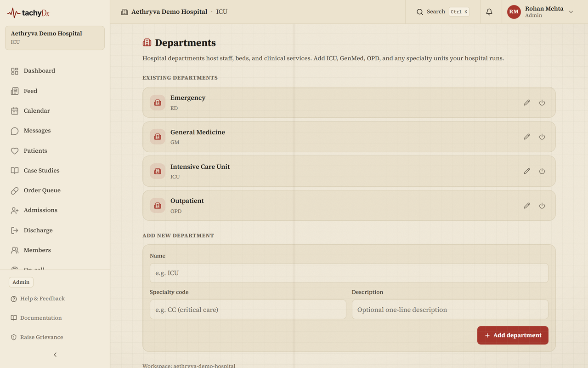Click the Description input field
This screenshot has width=588, height=368.
(x=450, y=310)
